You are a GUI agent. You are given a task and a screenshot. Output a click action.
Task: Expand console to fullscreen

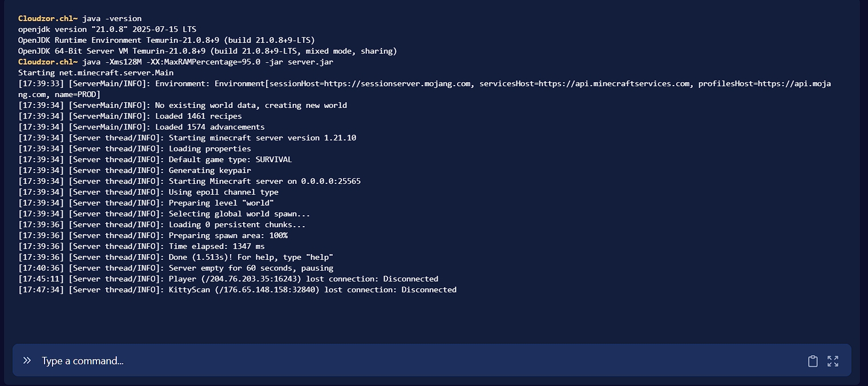(x=833, y=361)
